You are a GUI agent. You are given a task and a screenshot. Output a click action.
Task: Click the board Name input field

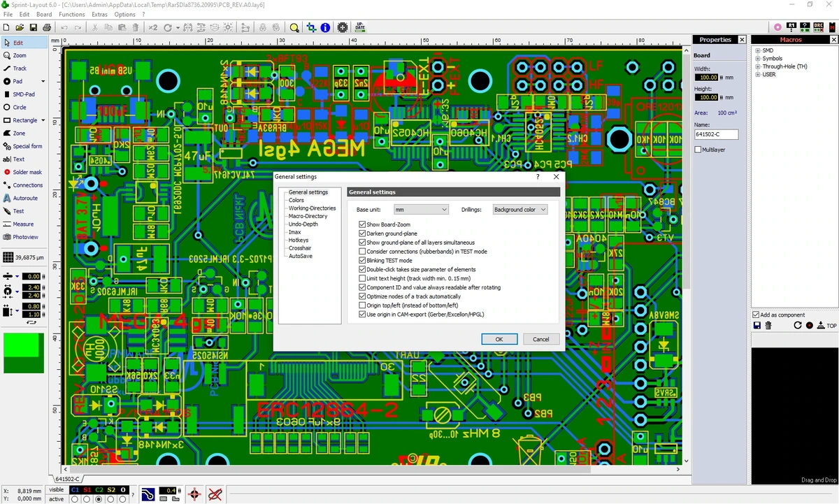(716, 134)
